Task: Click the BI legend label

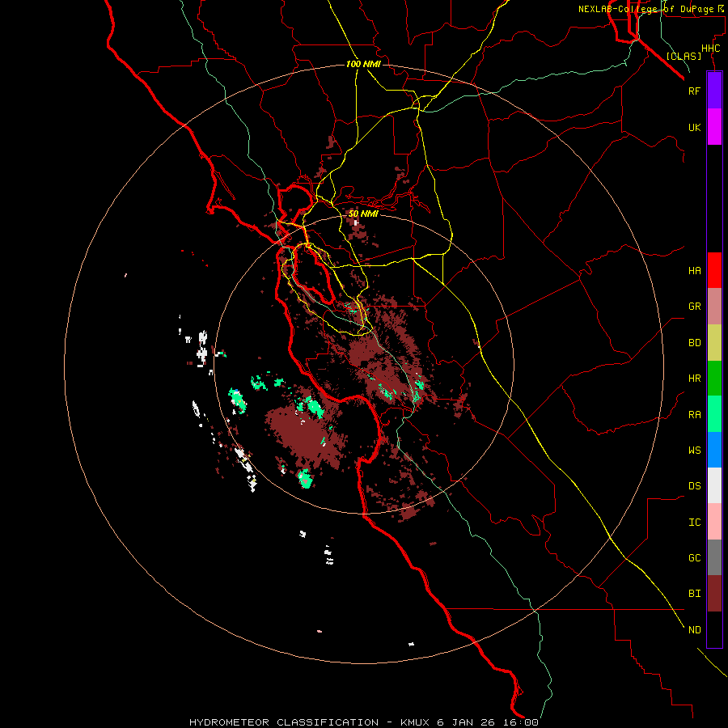Action: 694,594
